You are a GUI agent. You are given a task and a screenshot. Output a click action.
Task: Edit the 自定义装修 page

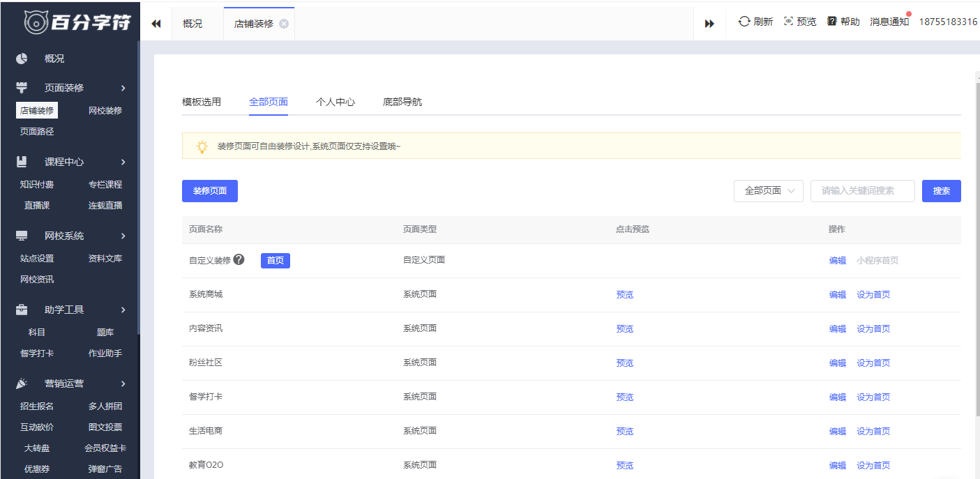coord(838,261)
